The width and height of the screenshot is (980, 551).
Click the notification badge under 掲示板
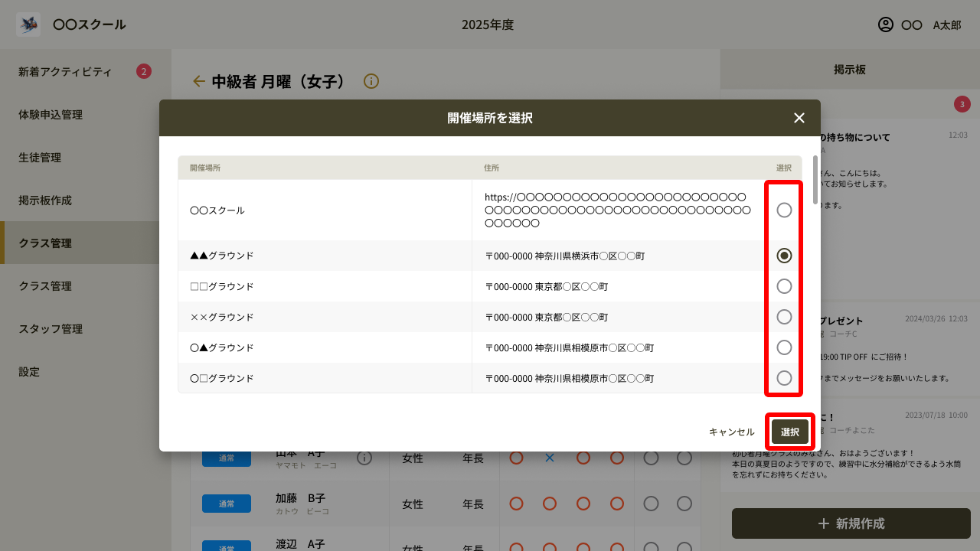[x=962, y=104]
